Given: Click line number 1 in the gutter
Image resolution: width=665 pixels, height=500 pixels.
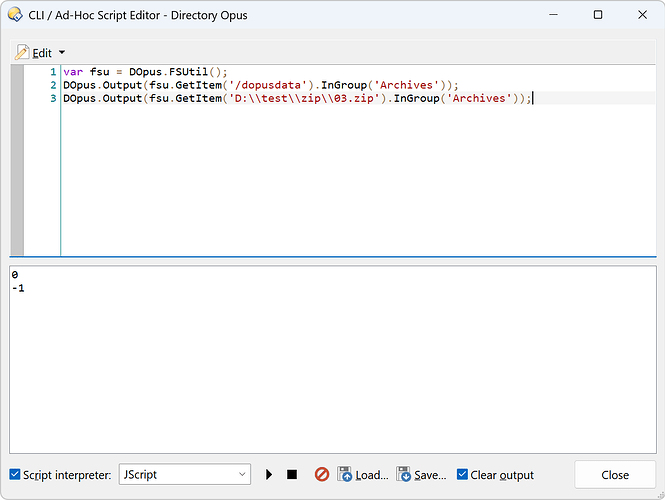Looking at the screenshot, I should (52, 73).
